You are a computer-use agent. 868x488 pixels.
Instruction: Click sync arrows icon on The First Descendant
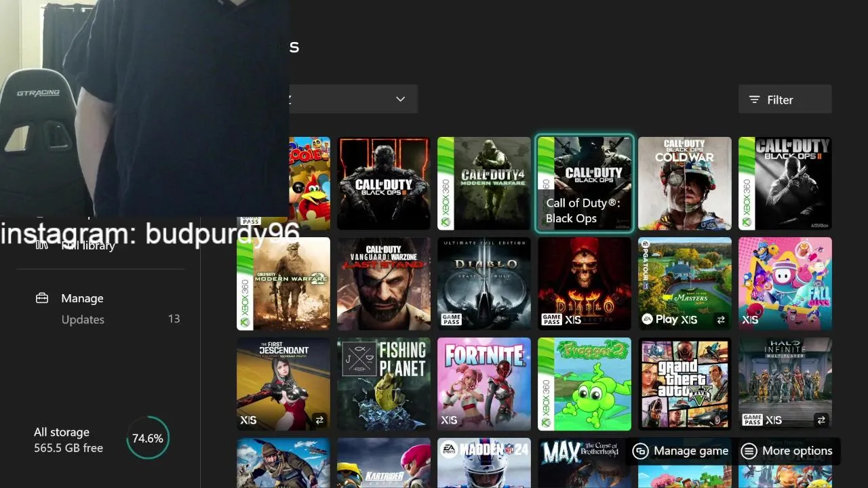pos(319,420)
